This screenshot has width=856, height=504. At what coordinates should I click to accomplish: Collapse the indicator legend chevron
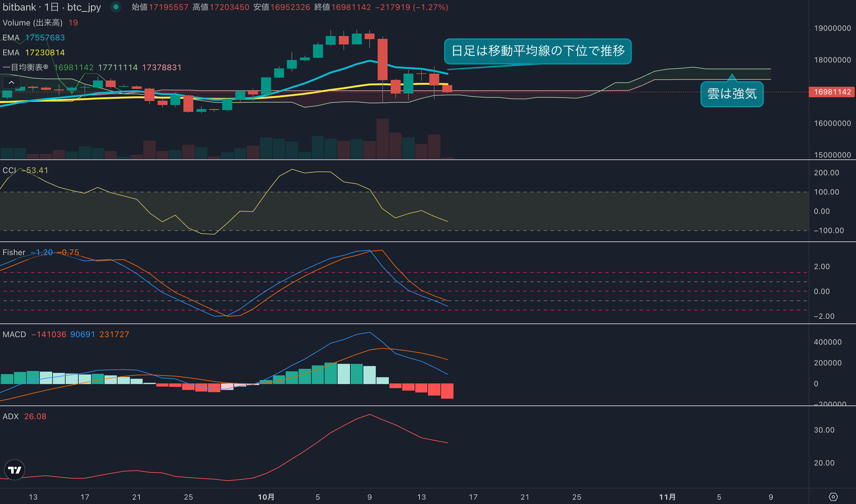tap(11, 83)
